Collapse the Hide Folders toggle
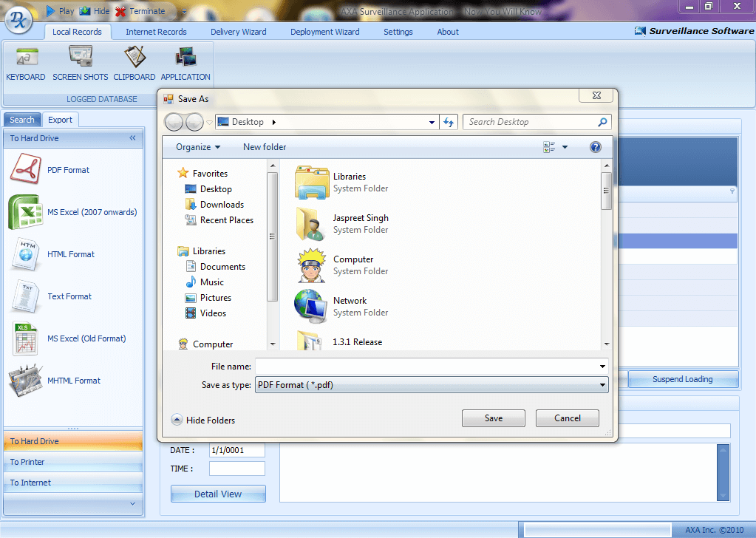 click(177, 420)
